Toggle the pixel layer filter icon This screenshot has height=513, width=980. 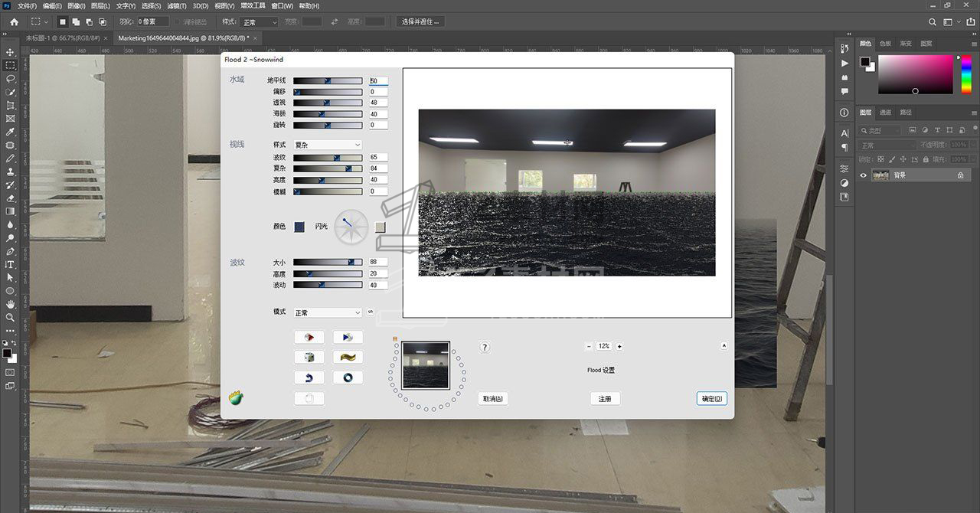point(913,131)
